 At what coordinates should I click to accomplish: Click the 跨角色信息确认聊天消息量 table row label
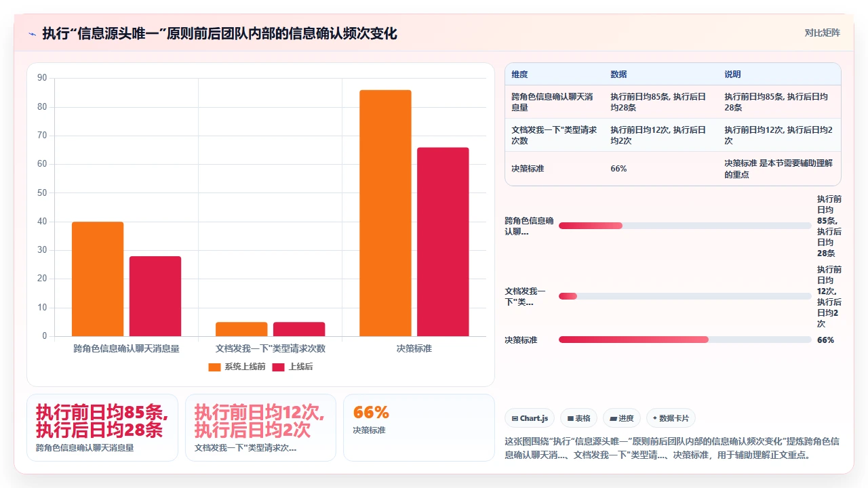click(554, 102)
